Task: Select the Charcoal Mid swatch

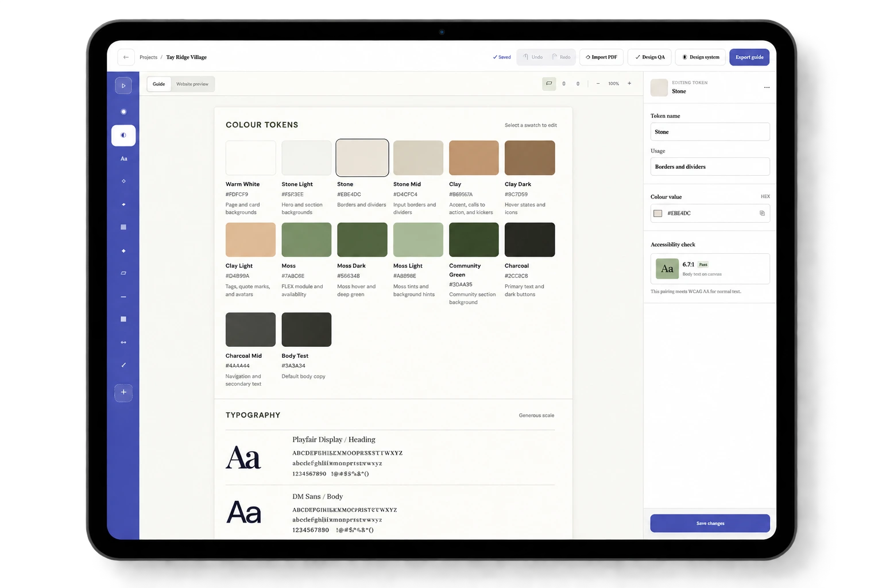Action: pos(250,330)
